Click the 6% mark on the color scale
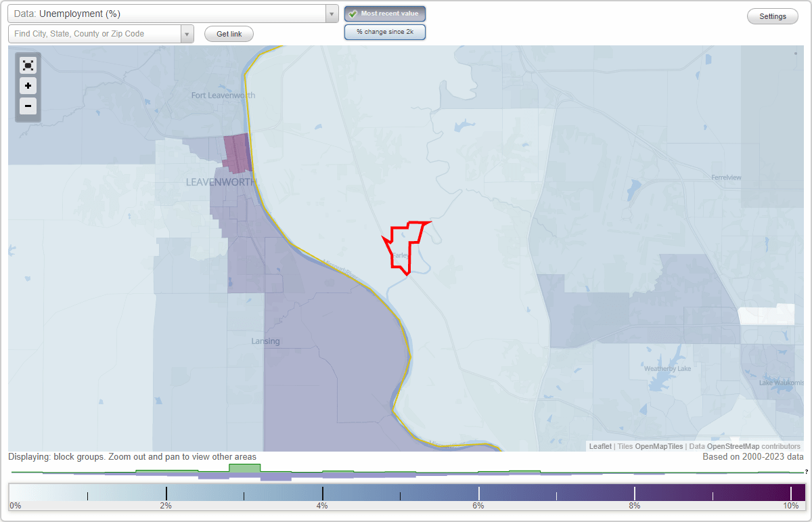 [478, 492]
